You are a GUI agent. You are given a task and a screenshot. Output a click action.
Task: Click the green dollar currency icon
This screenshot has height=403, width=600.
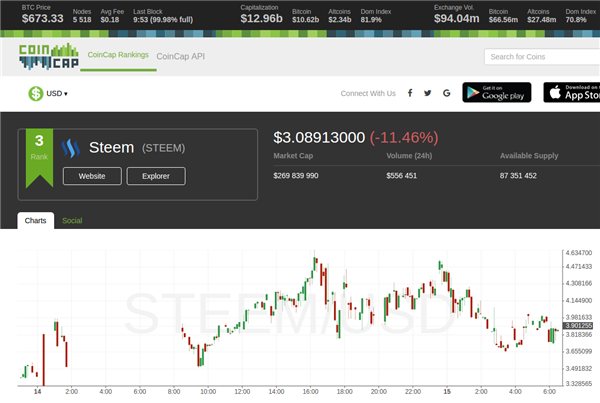tap(36, 93)
